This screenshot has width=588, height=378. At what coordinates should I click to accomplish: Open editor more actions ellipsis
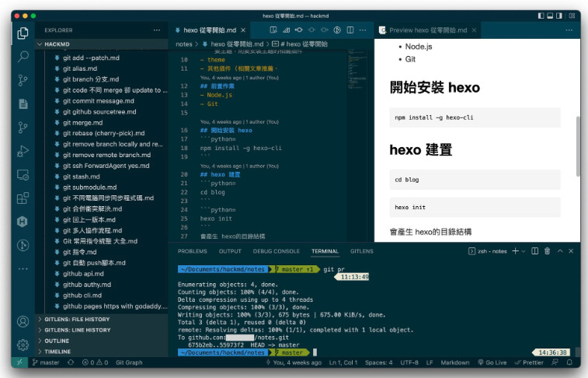[x=363, y=30]
